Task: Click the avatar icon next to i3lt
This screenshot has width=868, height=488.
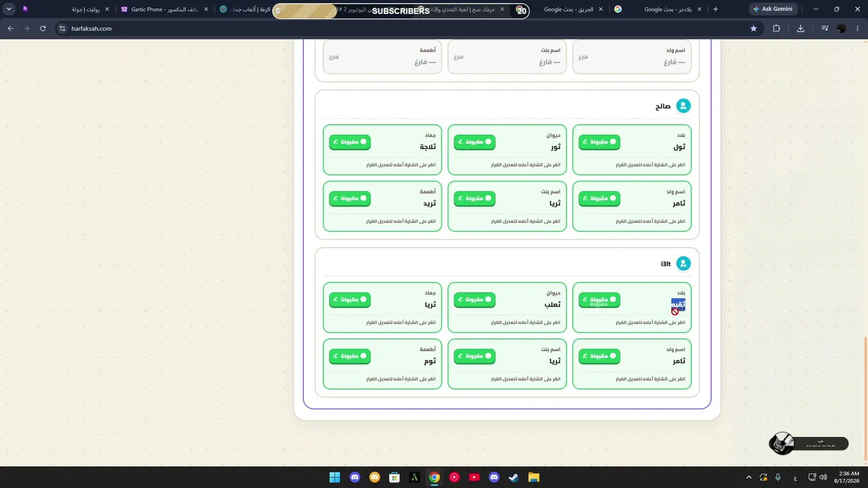Action: [x=684, y=263]
